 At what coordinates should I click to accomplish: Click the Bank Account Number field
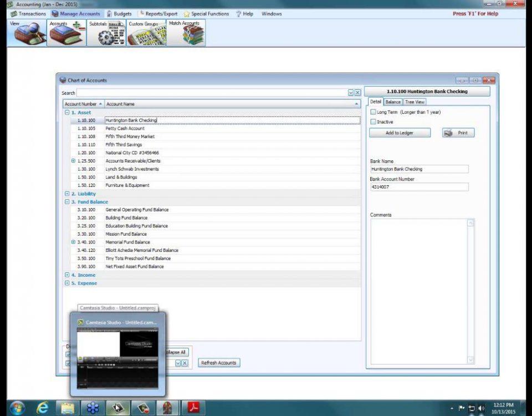(x=419, y=187)
